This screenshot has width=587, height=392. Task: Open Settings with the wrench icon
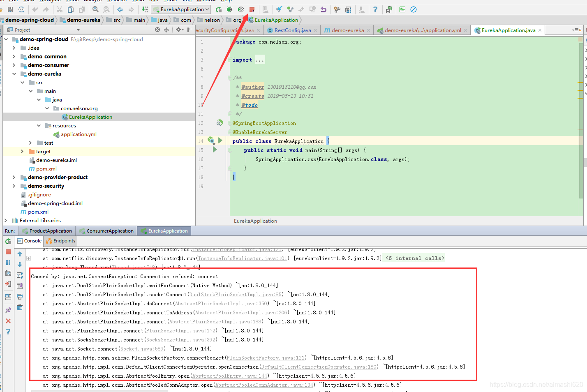(337, 9)
